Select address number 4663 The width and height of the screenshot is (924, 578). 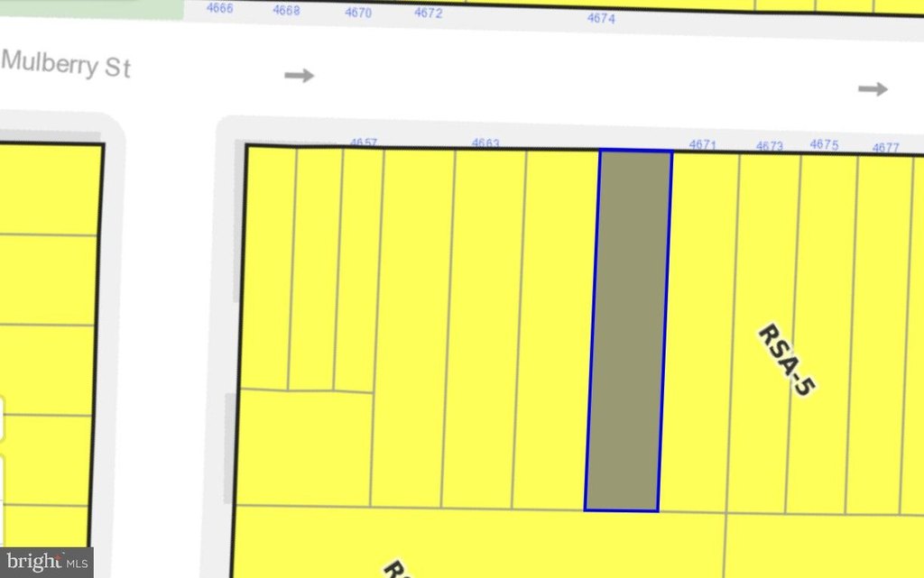point(485,142)
